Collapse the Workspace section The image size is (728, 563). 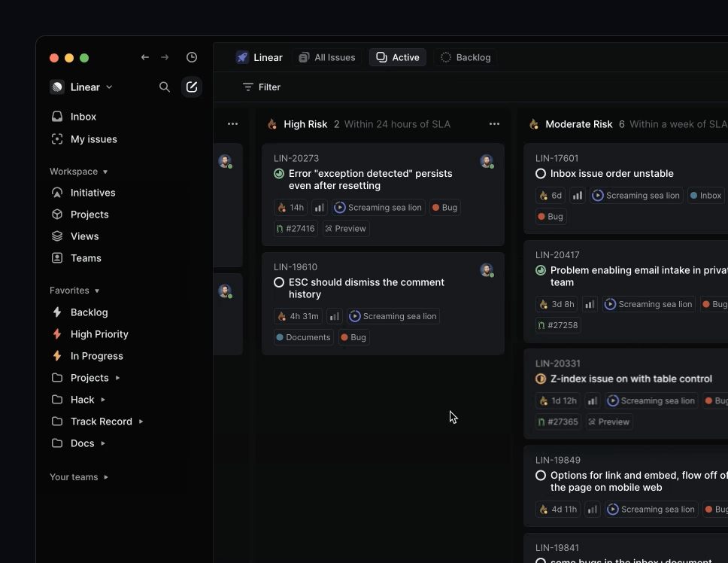[78, 172]
